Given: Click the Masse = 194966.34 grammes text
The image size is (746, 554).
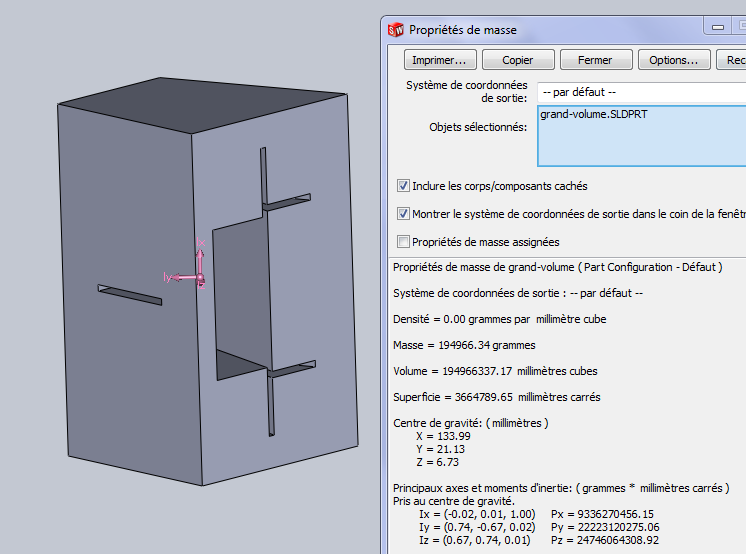Looking at the screenshot, I should pos(464,345).
